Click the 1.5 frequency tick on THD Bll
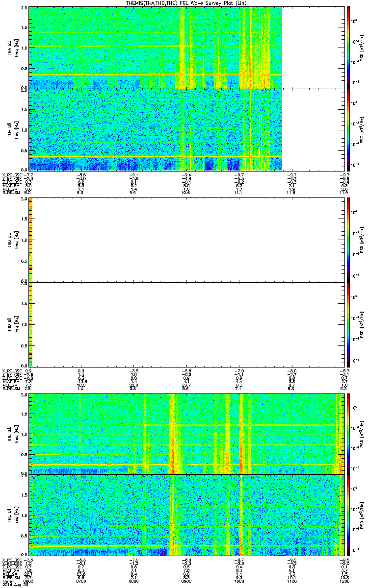Viewport: 368px width, 588px height. point(25,303)
